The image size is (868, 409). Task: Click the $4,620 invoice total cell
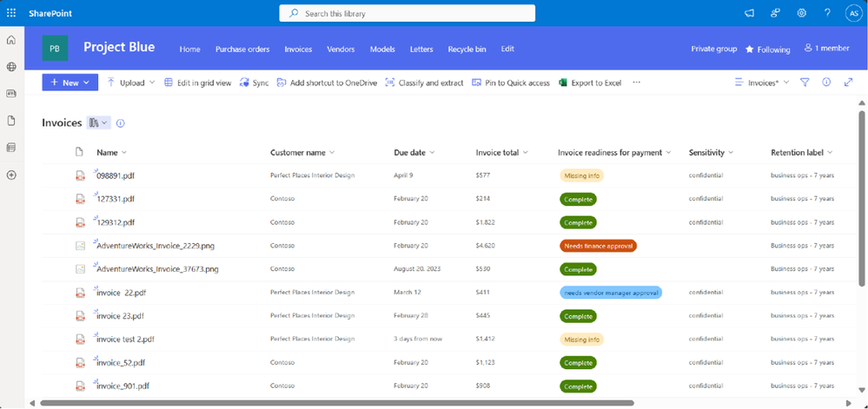tap(485, 246)
